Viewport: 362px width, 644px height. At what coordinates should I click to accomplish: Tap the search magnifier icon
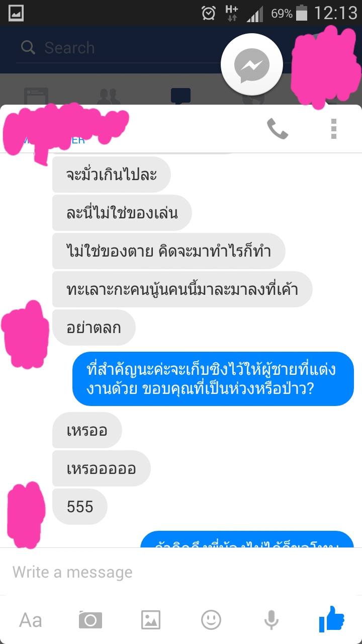[28, 48]
